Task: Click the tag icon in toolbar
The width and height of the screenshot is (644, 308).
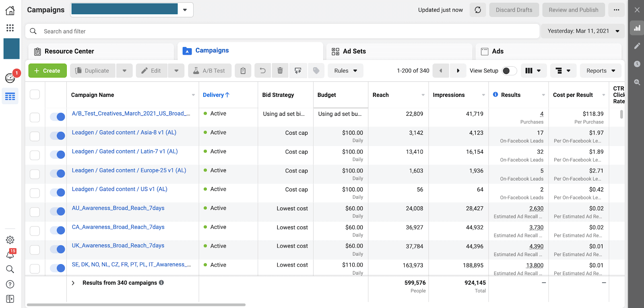Action: point(316,71)
